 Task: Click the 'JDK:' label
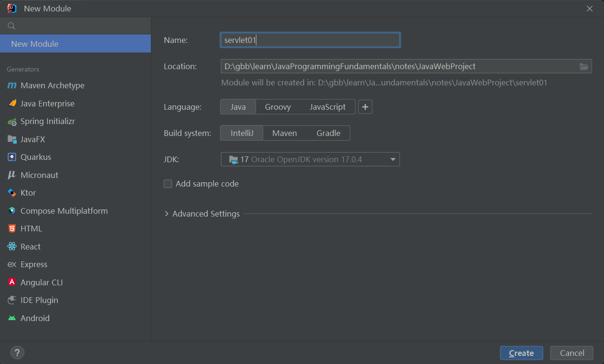(x=171, y=159)
